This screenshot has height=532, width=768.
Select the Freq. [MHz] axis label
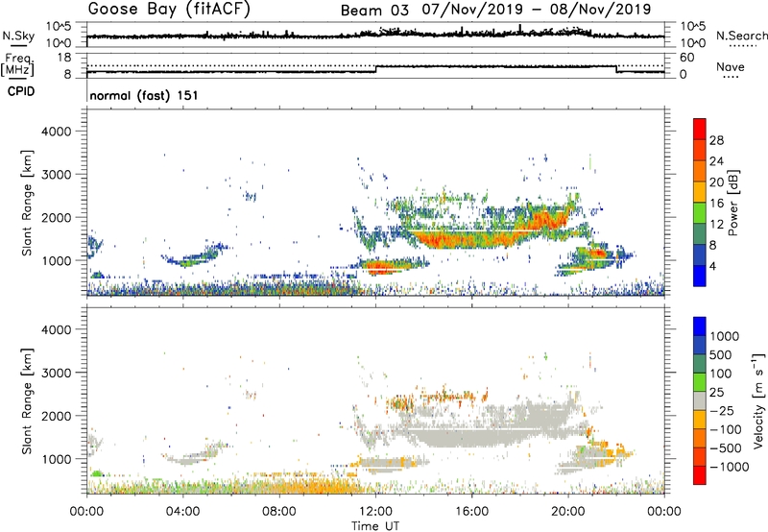[17, 65]
